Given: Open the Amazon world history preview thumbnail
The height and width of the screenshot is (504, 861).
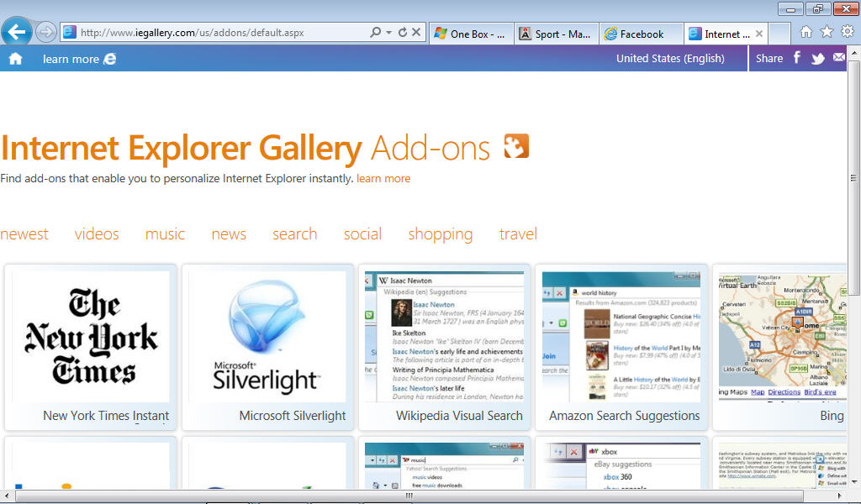Looking at the screenshot, I should click(x=621, y=336).
